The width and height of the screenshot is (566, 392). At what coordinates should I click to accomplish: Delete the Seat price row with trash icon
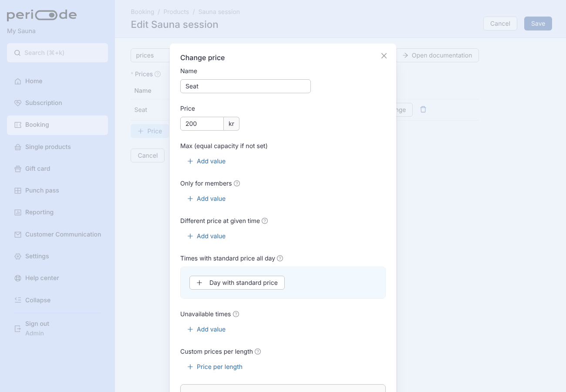[x=423, y=109]
